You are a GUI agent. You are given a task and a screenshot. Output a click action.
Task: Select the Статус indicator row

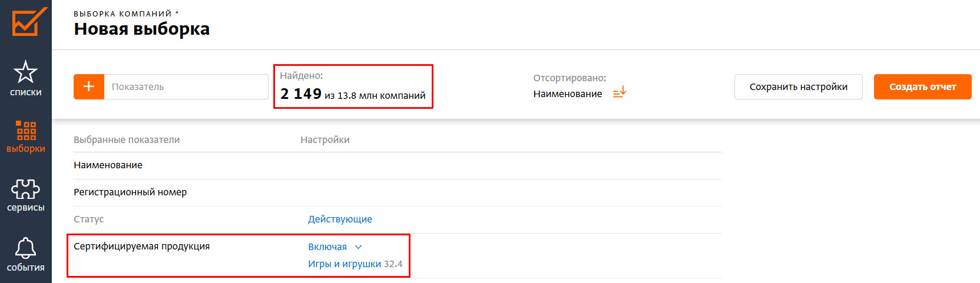89,219
